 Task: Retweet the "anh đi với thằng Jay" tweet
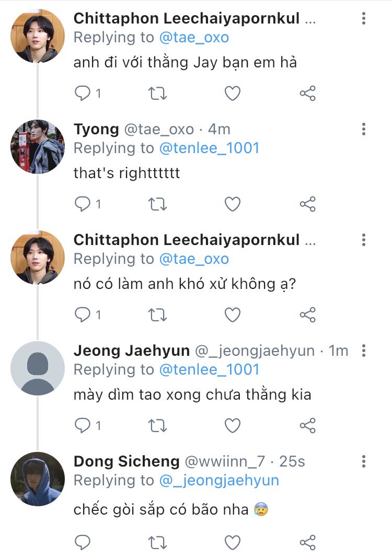[157, 94]
